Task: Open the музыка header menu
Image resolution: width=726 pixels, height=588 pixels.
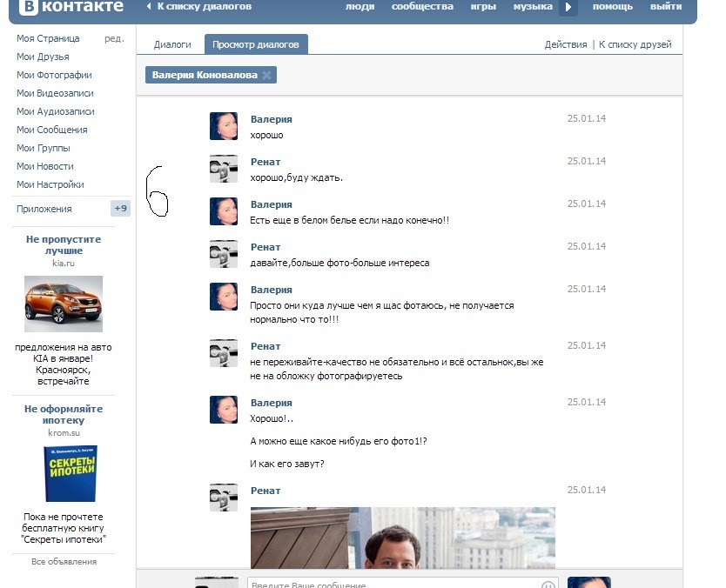Action: click(533, 6)
